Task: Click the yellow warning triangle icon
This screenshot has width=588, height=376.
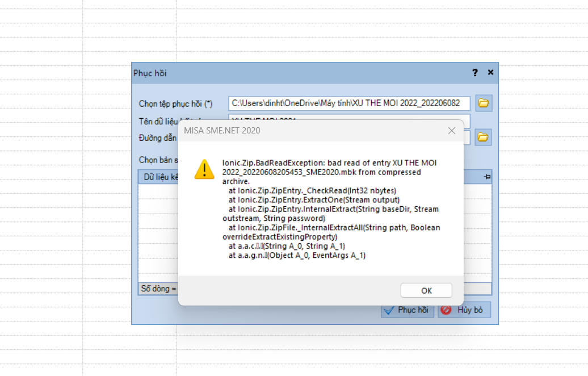Action: 204,170
